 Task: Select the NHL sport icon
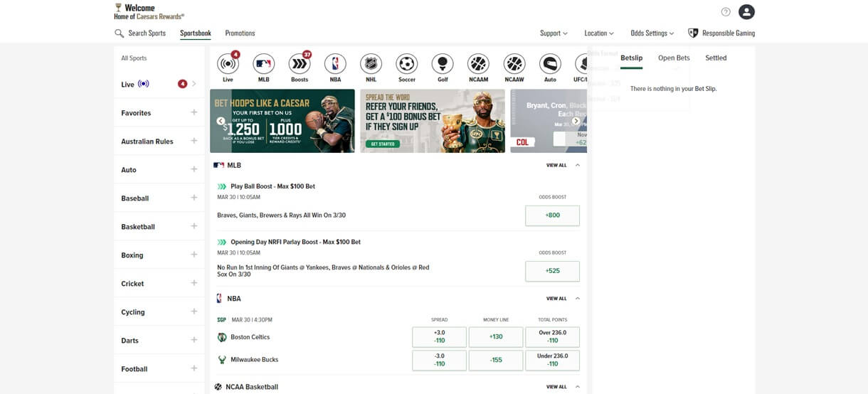click(371, 64)
